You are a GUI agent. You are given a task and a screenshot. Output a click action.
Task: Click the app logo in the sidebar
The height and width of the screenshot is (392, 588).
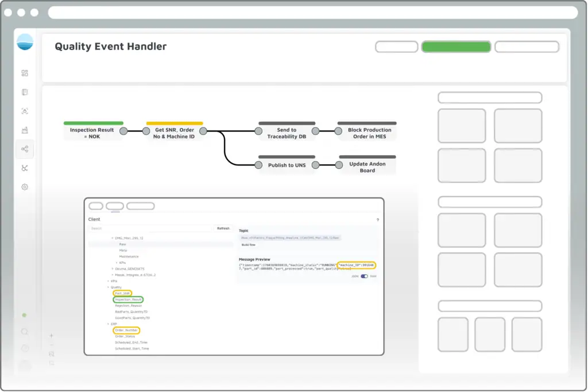25,43
